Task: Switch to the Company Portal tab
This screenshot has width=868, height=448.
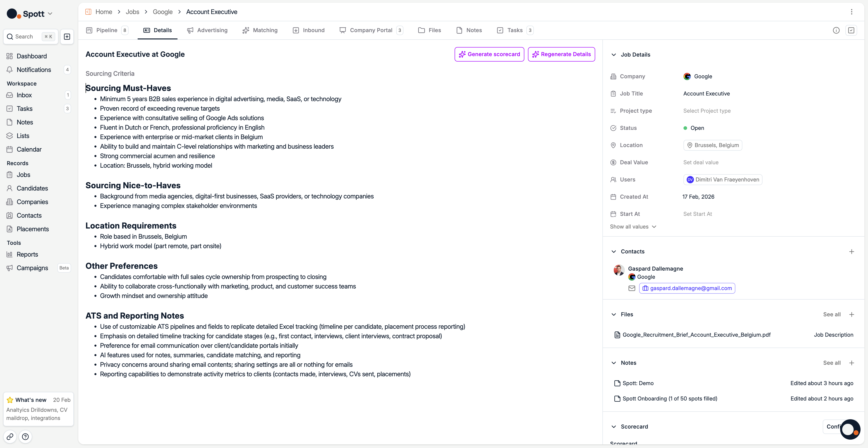Action: 371,30
